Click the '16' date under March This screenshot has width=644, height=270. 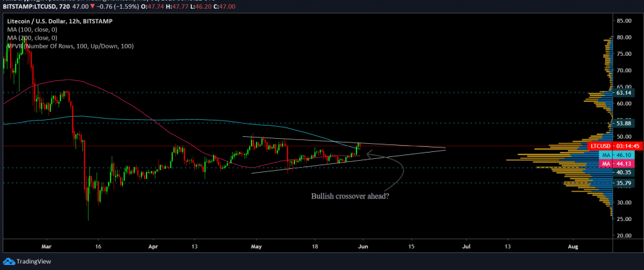point(97,247)
